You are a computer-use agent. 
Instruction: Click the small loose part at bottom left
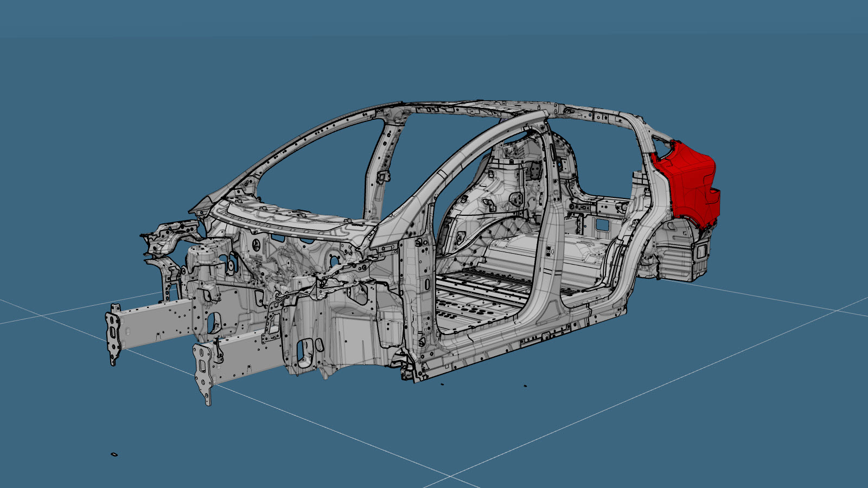tap(114, 454)
